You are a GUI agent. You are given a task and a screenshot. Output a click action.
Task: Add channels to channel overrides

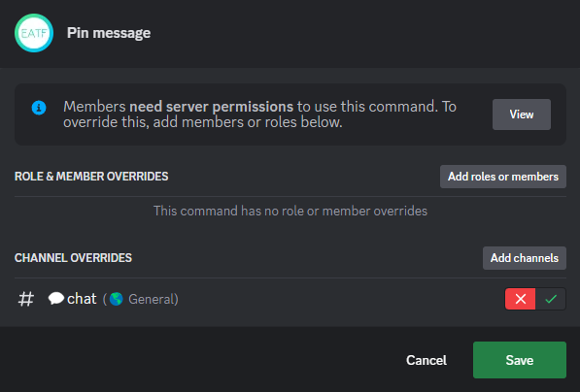[525, 258]
